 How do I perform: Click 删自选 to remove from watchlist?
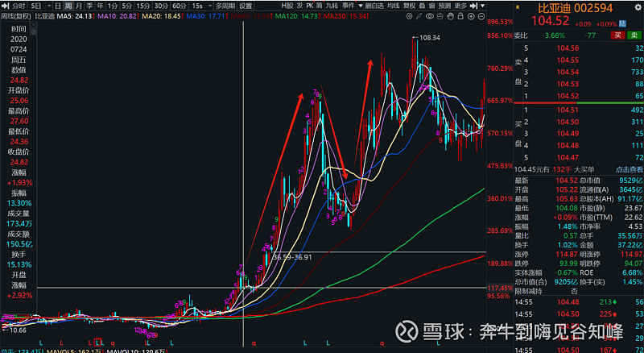click(x=374, y=6)
